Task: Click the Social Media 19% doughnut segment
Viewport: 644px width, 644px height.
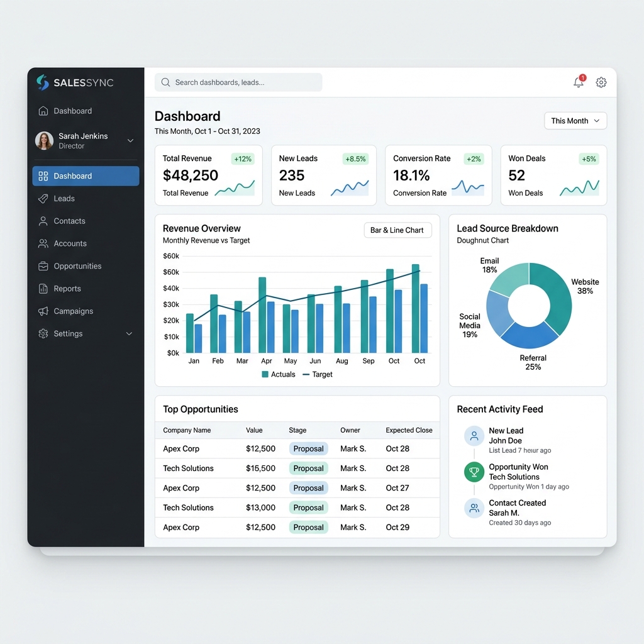Action: (497, 312)
